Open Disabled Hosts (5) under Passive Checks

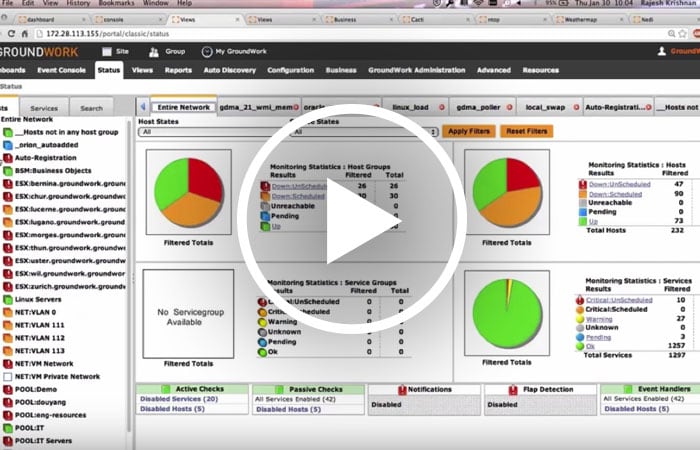pos(288,409)
